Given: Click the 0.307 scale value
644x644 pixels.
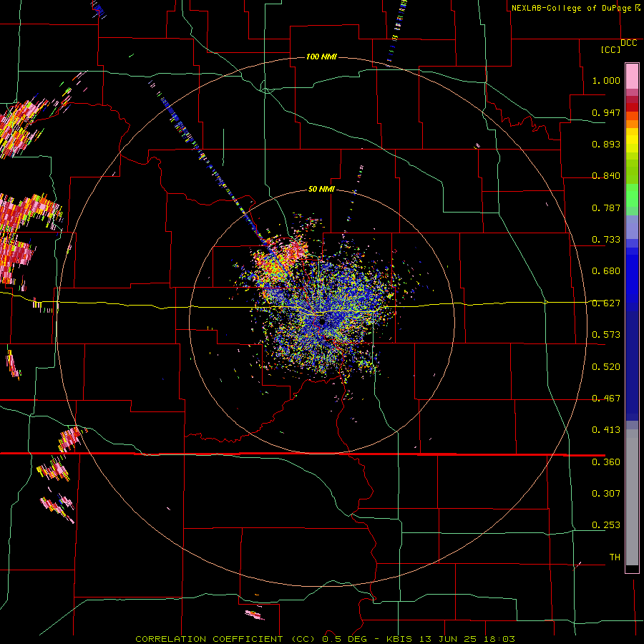Looking at the screenshot, I should coord(606,493).
